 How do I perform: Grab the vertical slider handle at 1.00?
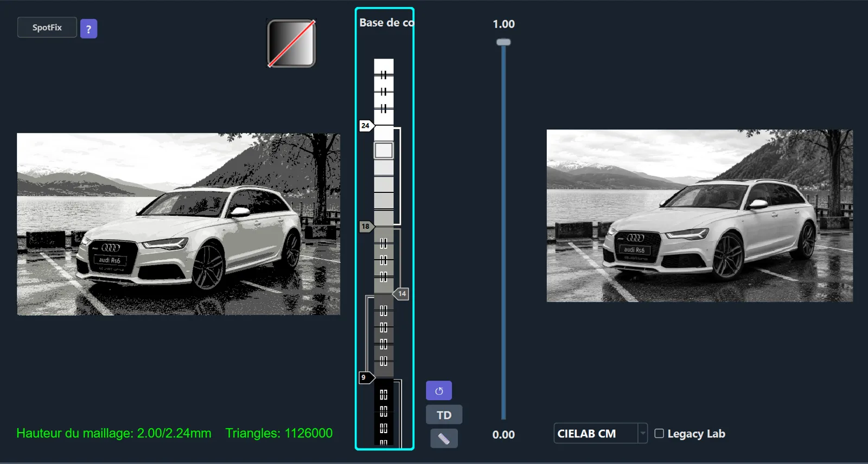(503, 42)
